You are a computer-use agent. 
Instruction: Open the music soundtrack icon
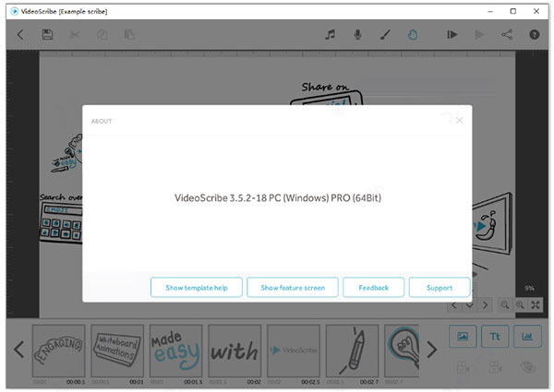click(330, 34)
